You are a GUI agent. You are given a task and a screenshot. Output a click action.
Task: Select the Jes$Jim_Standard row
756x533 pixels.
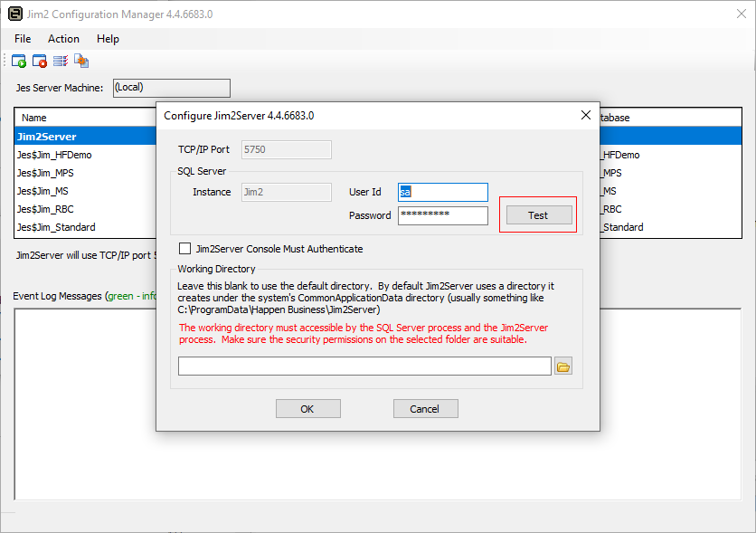coord(86,227)
